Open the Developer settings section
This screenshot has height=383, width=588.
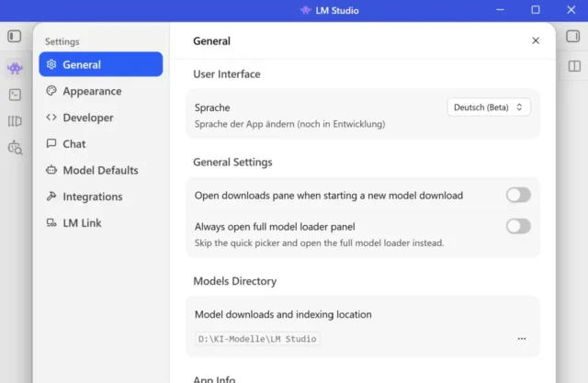coord(88,118)
